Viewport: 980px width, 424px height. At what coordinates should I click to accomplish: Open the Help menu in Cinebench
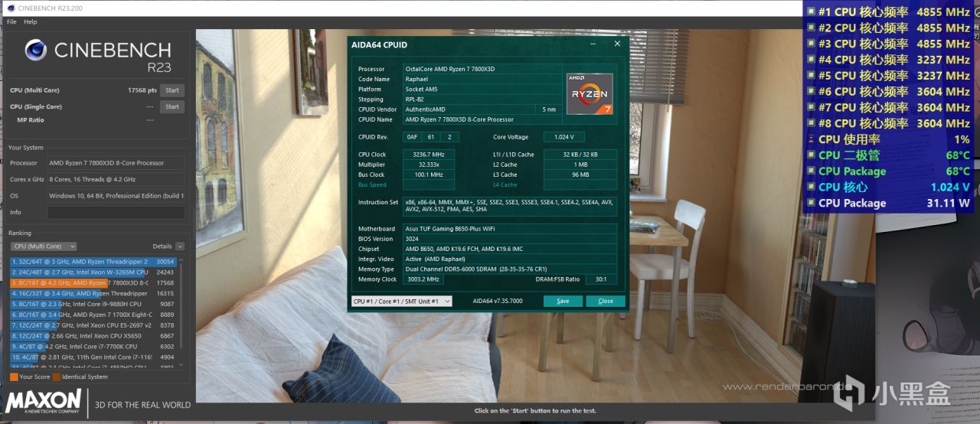coord(30,22)
